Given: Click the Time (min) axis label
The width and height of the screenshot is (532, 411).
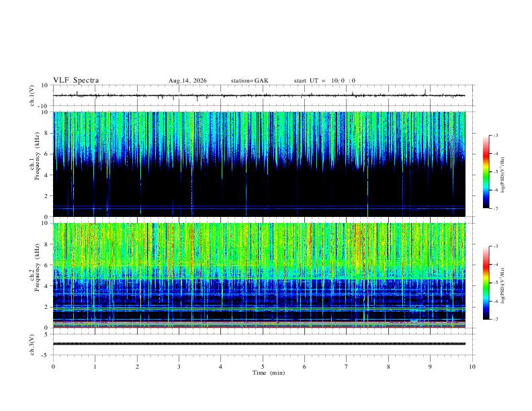Looking at the screenshot, I should (x=269, y=373).
